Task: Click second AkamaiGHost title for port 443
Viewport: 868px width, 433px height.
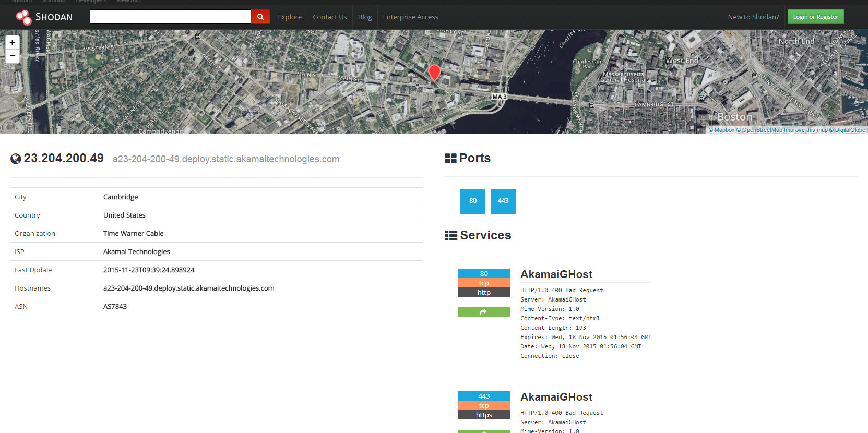Action: (x=556, y=397)
